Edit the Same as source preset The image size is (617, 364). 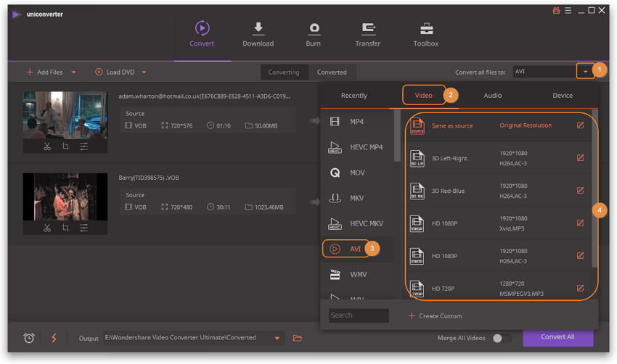pos(580,125)
